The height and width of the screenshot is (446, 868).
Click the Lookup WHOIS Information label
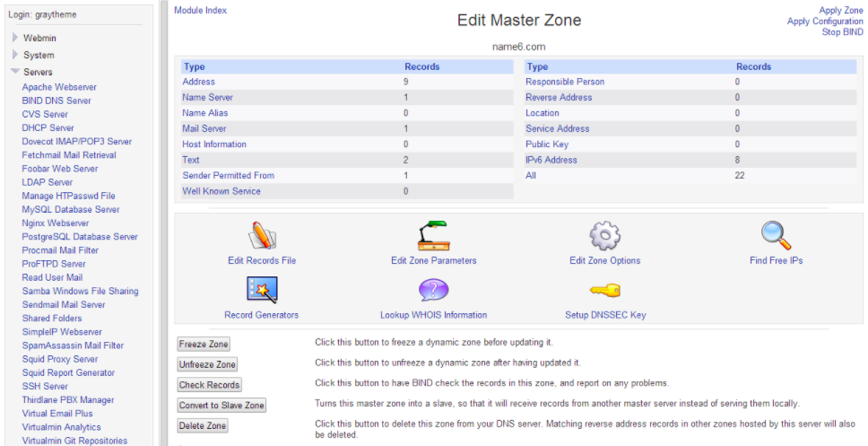point(433,315)
